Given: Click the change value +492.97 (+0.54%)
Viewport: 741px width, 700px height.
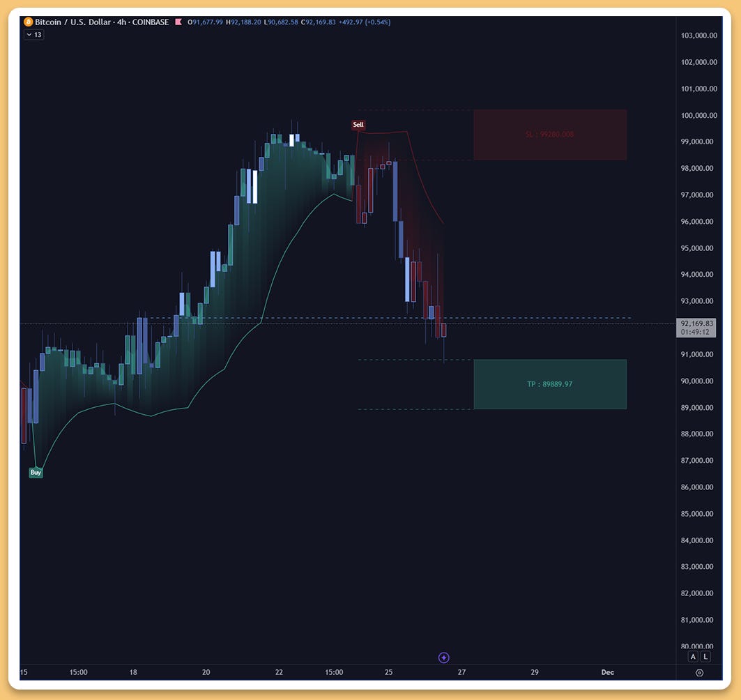Looking at the screenshot, I should 365,22.
